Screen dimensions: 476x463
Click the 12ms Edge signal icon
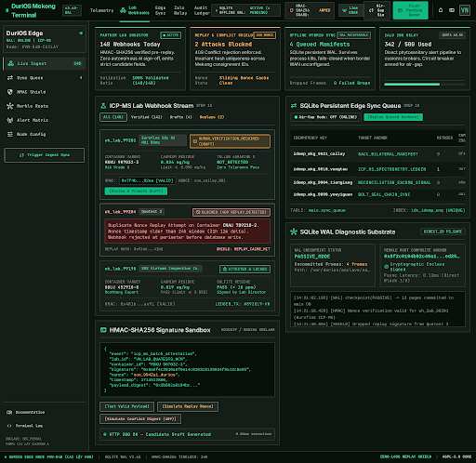point(344,10)
